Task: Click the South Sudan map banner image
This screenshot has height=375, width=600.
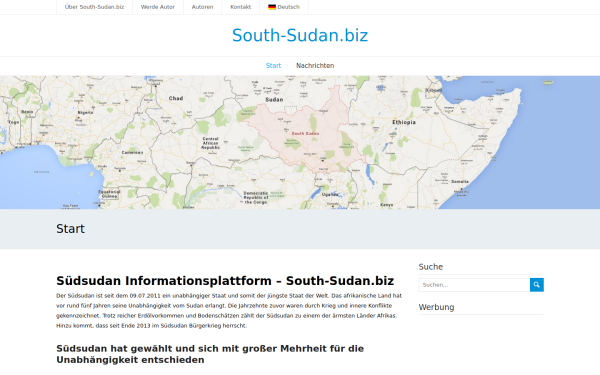Action: [x=300, y=142]
